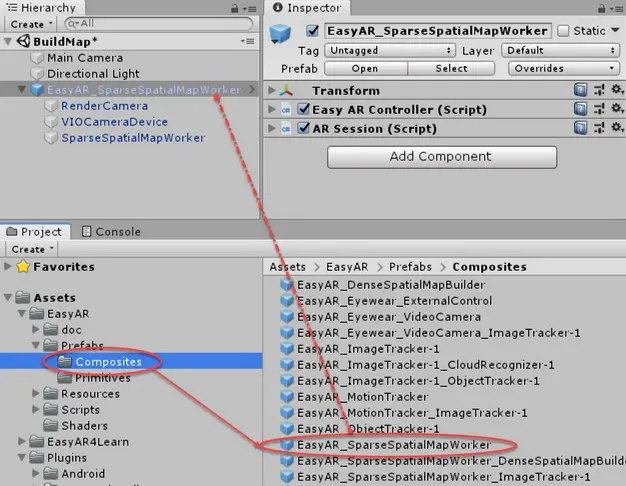
Task: Open the Project Create menu
Action: 32,249
